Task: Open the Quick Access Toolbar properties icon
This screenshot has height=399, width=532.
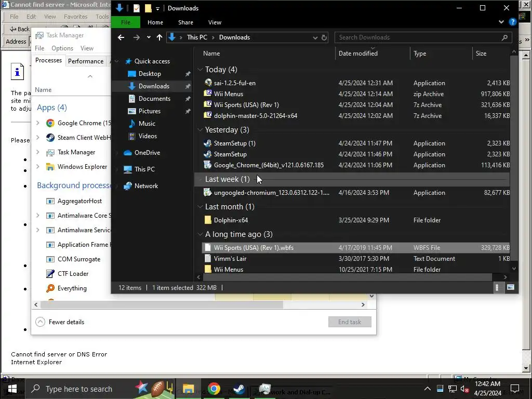Action: 137,8
